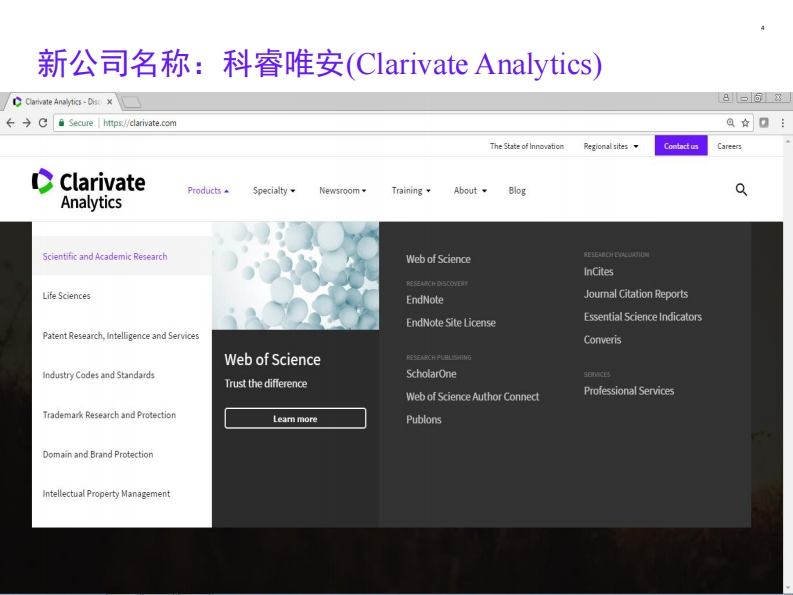Viewport: 793px width, 595px height.
Task: Expand the About menu
Action: point(470,191)
